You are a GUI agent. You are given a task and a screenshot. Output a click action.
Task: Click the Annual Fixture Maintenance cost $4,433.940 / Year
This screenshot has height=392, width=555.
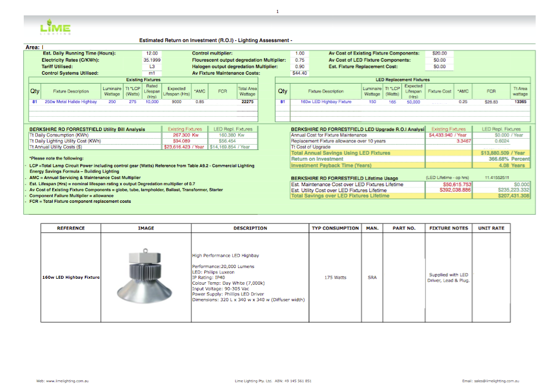click(448, 135)
